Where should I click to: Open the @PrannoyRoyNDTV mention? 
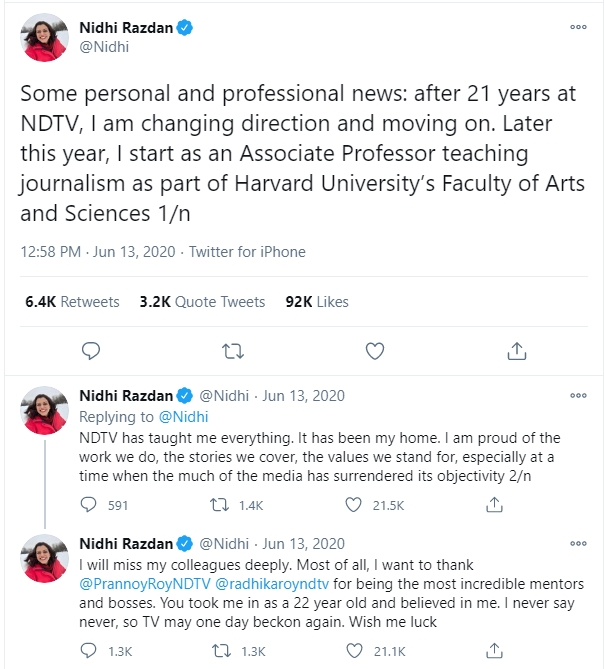click(x=145, y=582)
